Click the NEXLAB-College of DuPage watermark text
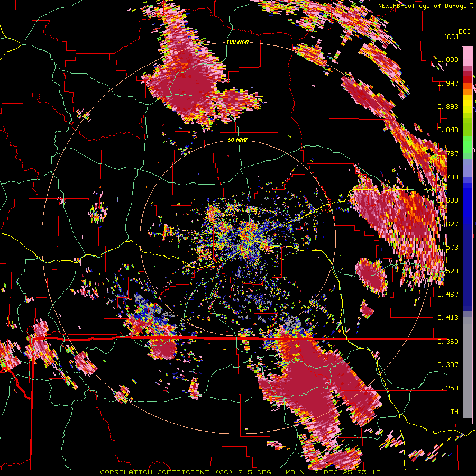 click(422, 6)
